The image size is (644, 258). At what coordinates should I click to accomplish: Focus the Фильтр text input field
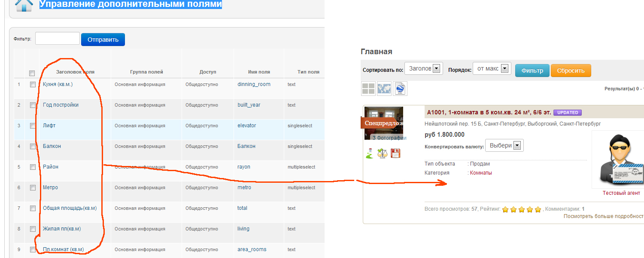pyautogui.click(x=58, y=39)
